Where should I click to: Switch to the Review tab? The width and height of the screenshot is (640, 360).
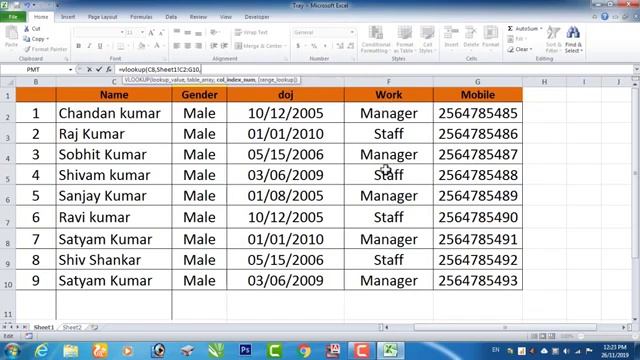[x=198, y=17]
